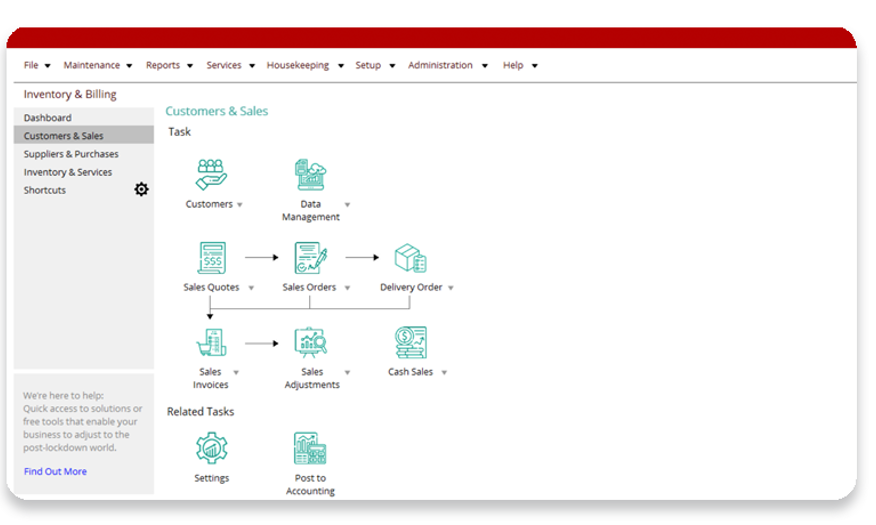Click the Settings label under Related Tasks

click(x=212, y=478)
